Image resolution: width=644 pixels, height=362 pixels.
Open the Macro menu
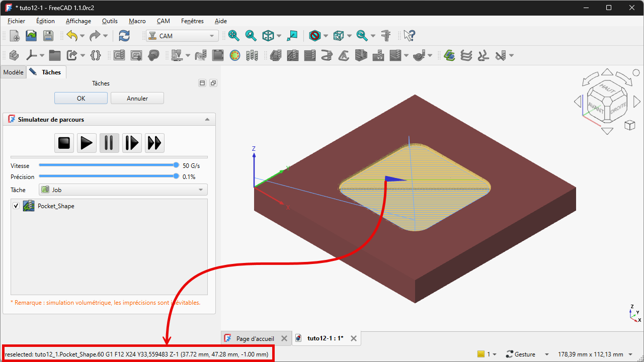coord(137,21)
